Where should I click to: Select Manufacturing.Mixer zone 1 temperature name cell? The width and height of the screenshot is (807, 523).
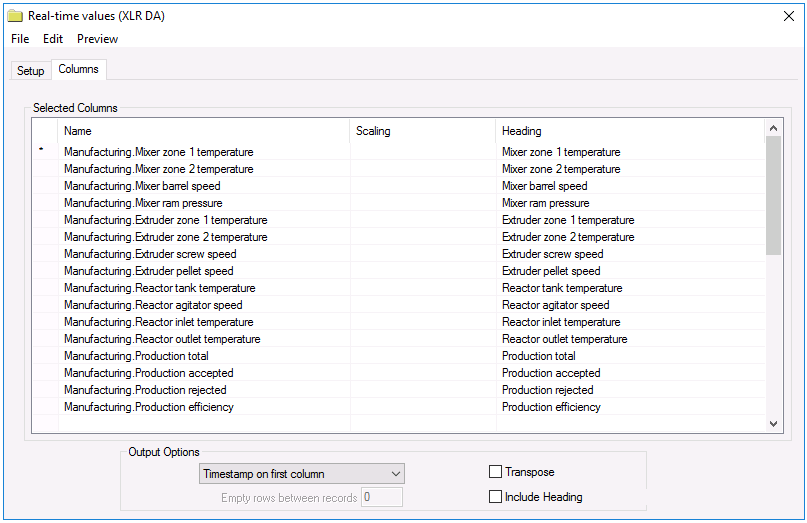204,152
